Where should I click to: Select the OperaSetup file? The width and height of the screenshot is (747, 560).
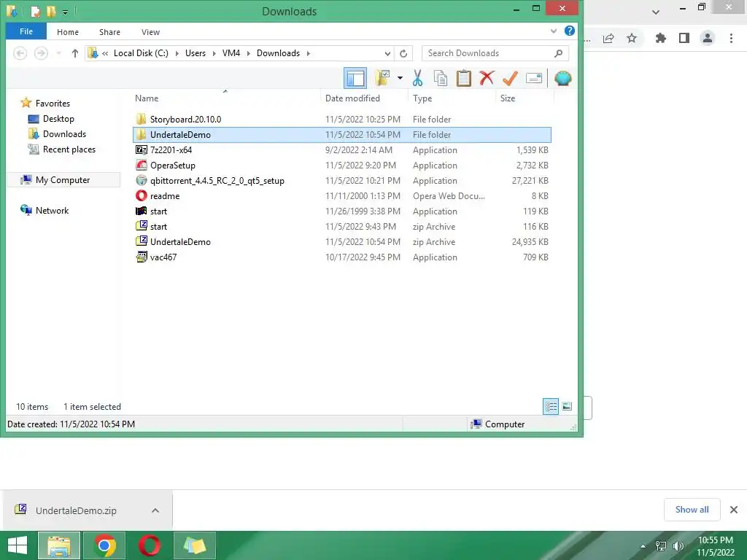(x=341, y=166)
